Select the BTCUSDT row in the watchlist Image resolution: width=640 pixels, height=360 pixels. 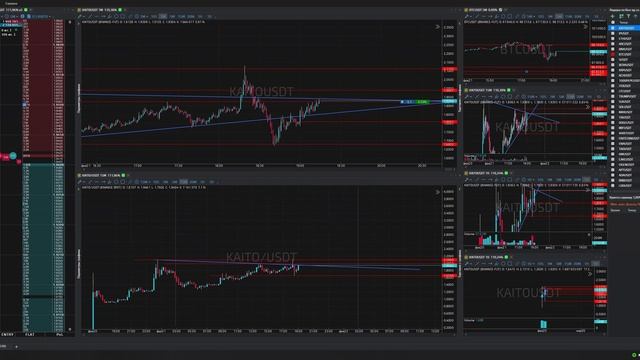point(624,54)
